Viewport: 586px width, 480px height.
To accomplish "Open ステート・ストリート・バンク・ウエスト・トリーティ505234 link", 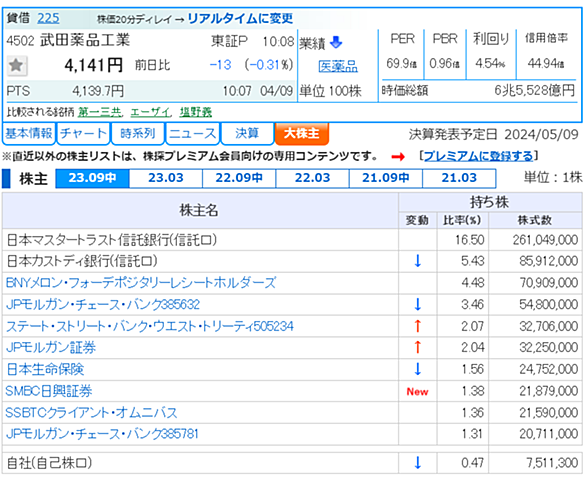I will click(149, 326).
